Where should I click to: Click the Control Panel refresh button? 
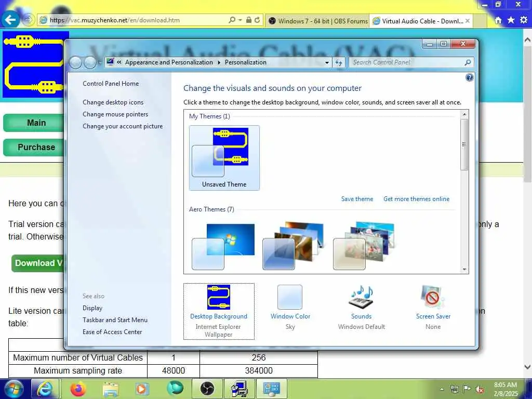[339, 62]
